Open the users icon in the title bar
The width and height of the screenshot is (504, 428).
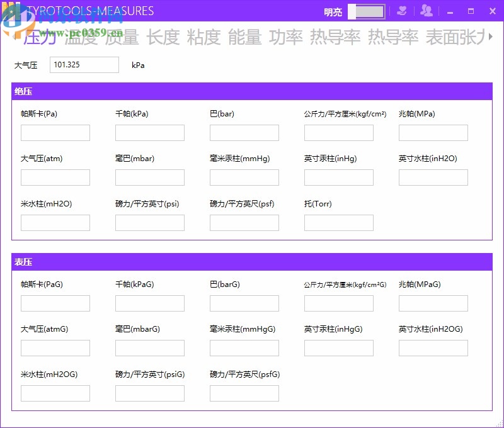(426, 11)
